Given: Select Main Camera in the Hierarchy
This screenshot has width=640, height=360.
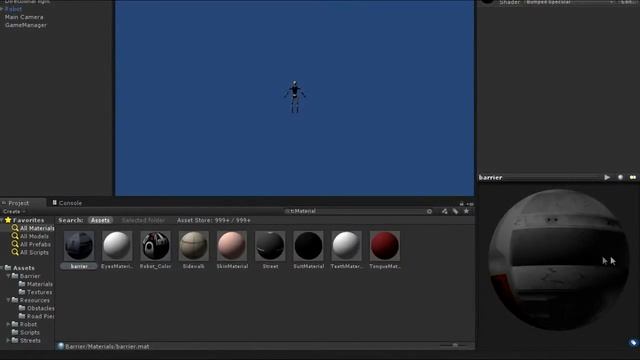Looking at the screenshot, I should (x=24, y=17).
